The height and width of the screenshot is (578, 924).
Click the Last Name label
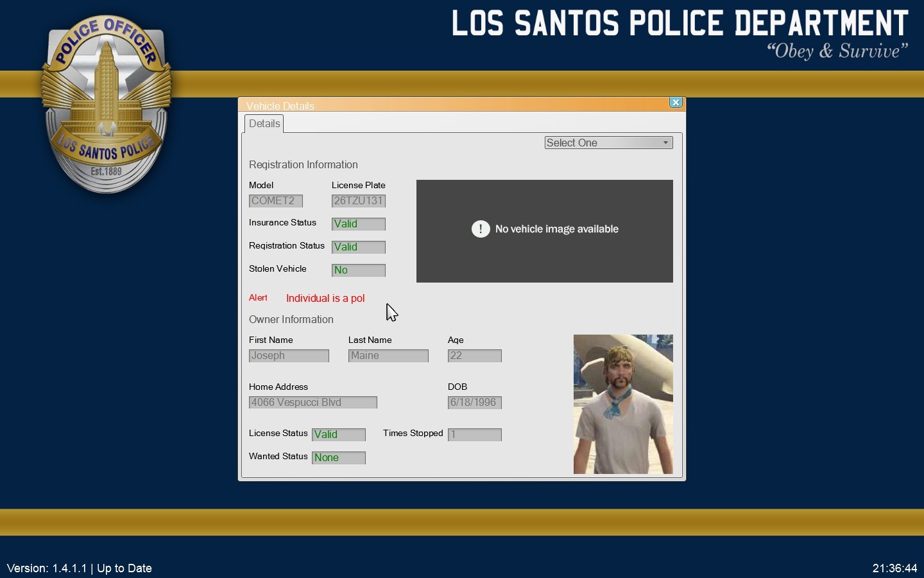coord(370,340)
